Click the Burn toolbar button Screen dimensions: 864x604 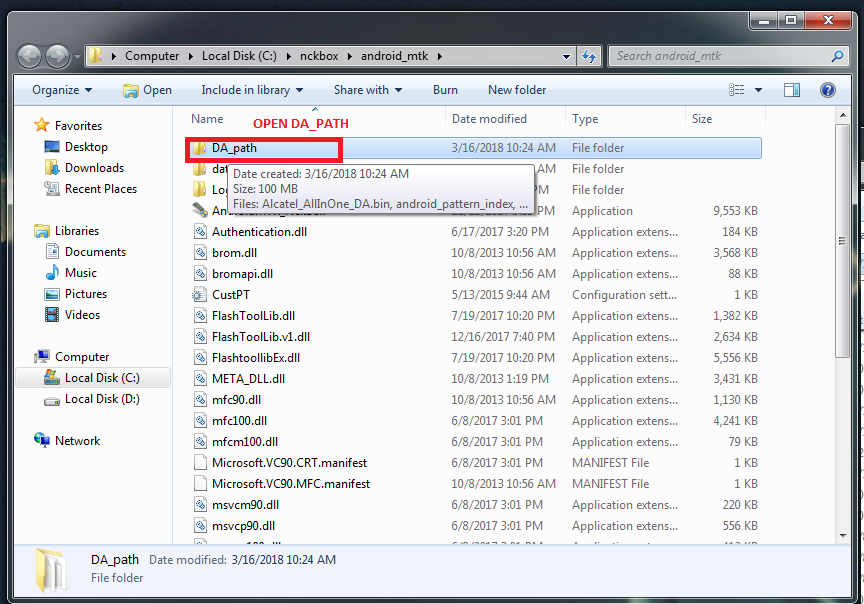(x=445, y=90)
